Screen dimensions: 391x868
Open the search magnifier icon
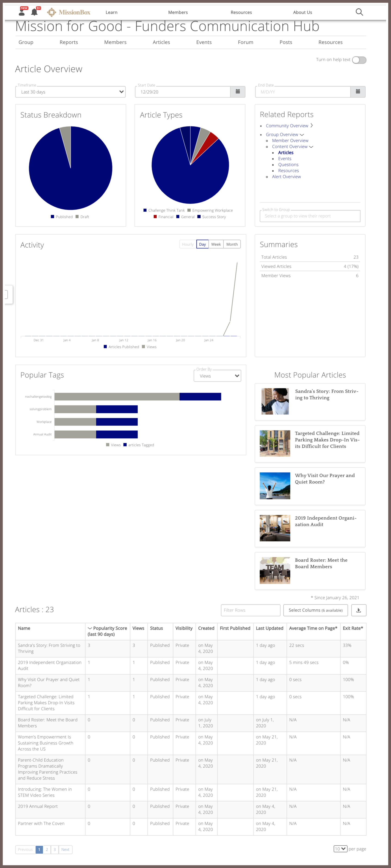click(359, 12)
